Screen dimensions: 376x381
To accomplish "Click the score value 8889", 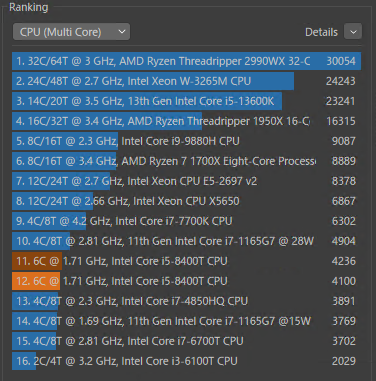I will (344, 161).
